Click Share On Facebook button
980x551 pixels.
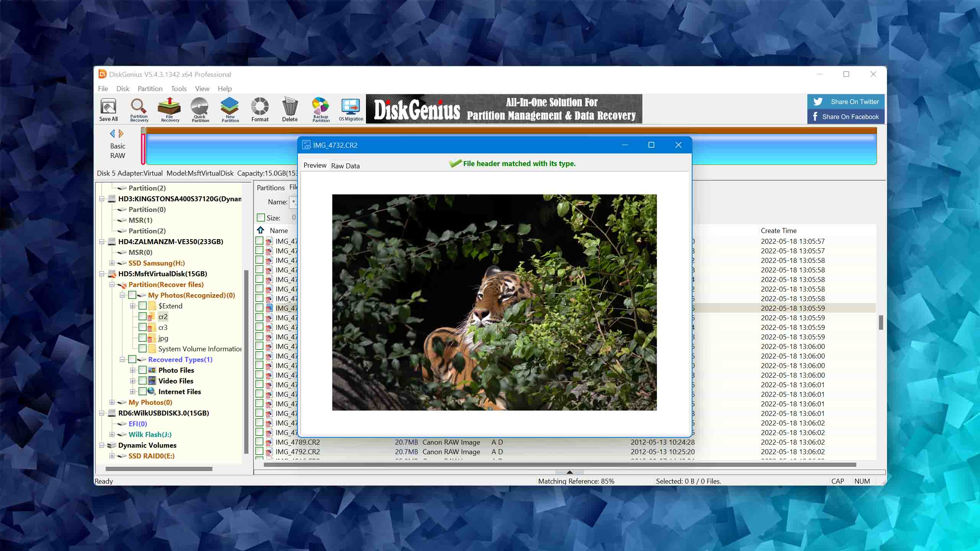point(846,117)
